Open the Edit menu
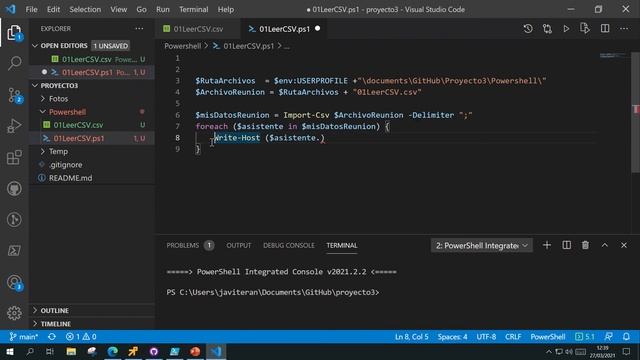The image size is (640, 360). click(53, 9)
